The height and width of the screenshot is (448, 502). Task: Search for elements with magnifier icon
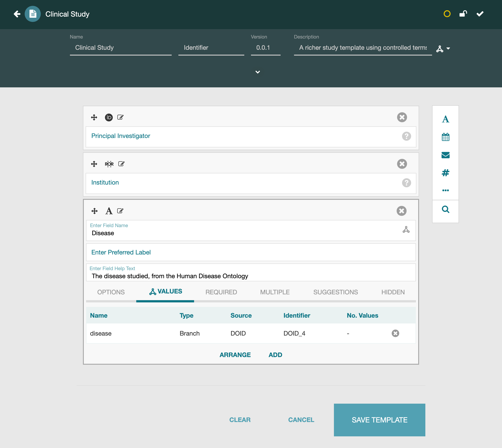click(445, 209)
